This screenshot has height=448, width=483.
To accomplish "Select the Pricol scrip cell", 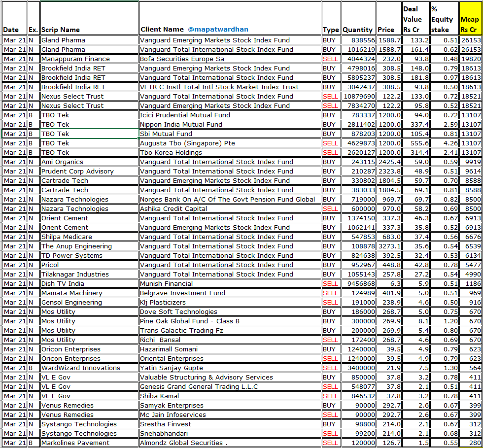I will click(x=89, y=265).
